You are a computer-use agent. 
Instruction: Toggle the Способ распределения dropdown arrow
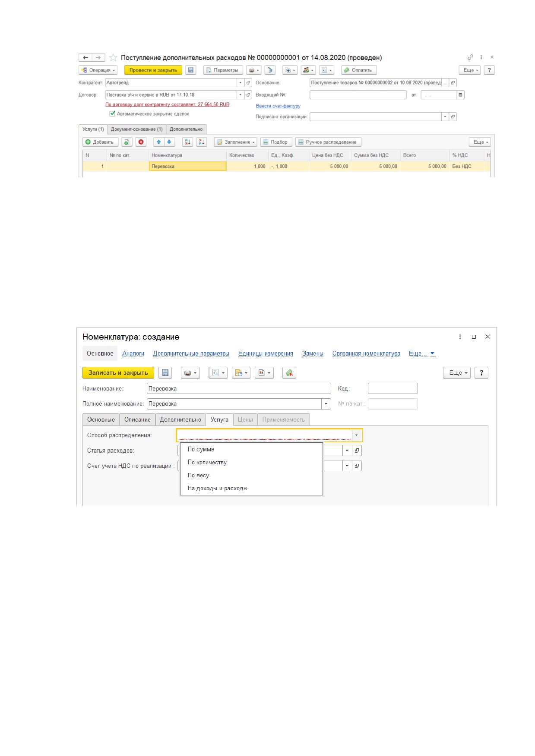(x=356, y=435)
